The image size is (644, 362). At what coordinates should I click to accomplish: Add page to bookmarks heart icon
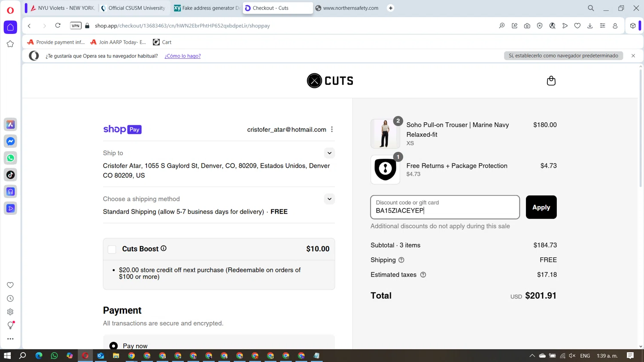(x=577, y=26)
